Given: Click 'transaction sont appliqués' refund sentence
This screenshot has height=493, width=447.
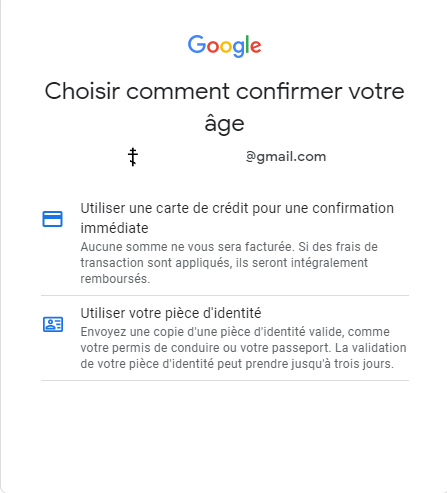Looking at the screenshot, I should pyautogui.click(x=224, y=263).
